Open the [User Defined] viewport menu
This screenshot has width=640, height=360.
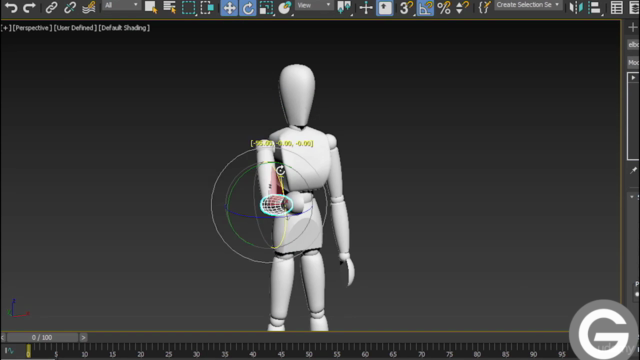coord(75,28)
